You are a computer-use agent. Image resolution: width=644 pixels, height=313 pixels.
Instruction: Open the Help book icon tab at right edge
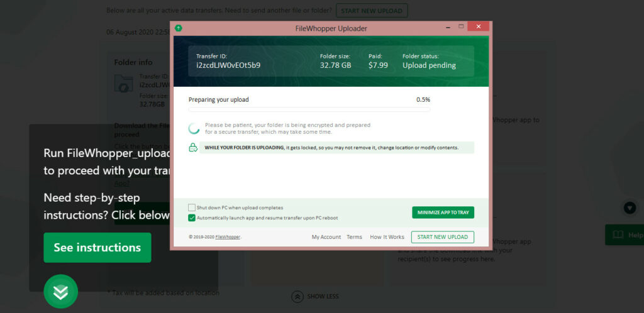(x=625, y=234)
